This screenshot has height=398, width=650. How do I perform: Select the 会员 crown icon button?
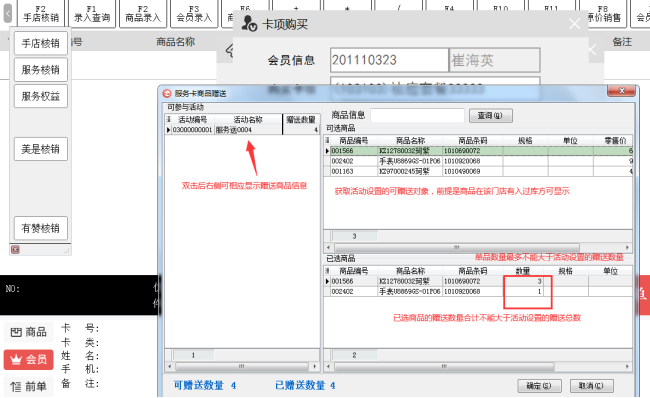[29, 359]
